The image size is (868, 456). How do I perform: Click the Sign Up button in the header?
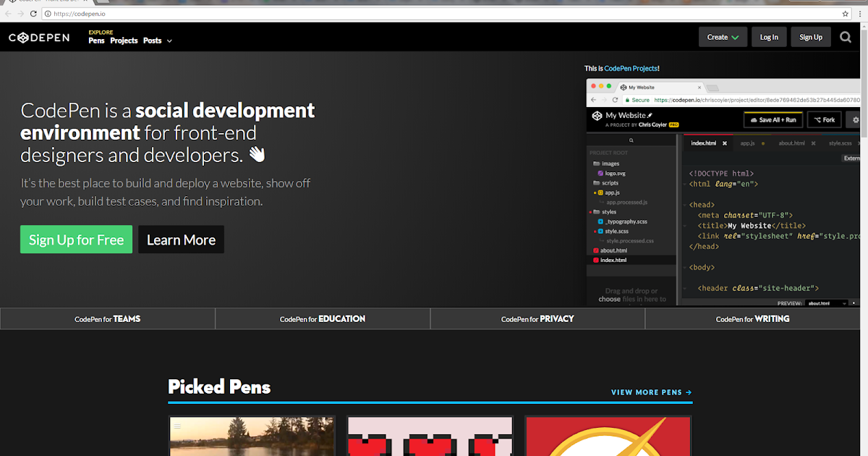tap(811, 37)
